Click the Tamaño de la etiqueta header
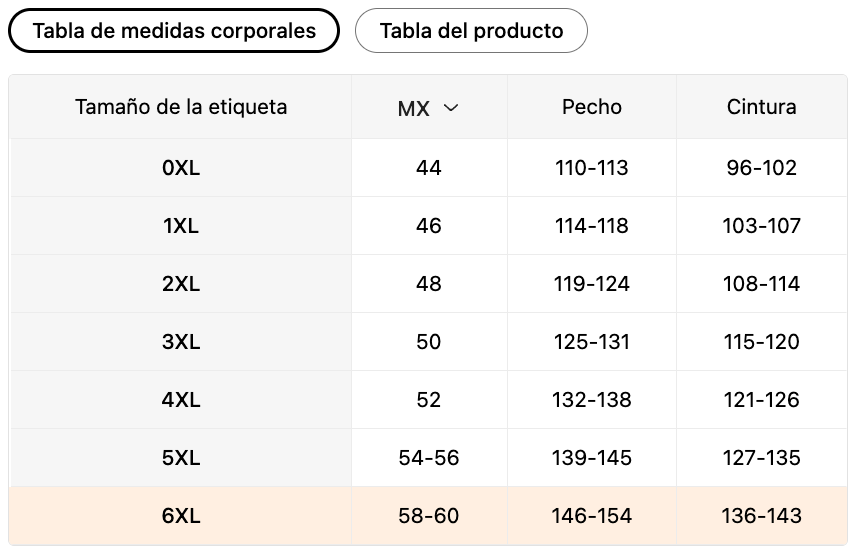The width and height of the screenshot is (866, 560). pos(181,107)
